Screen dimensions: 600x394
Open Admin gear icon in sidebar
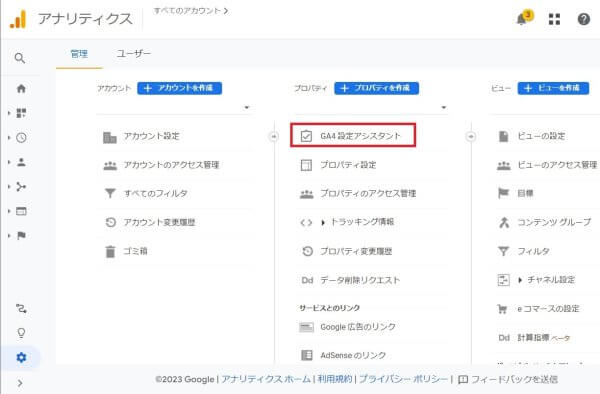(x=21, y=357)
